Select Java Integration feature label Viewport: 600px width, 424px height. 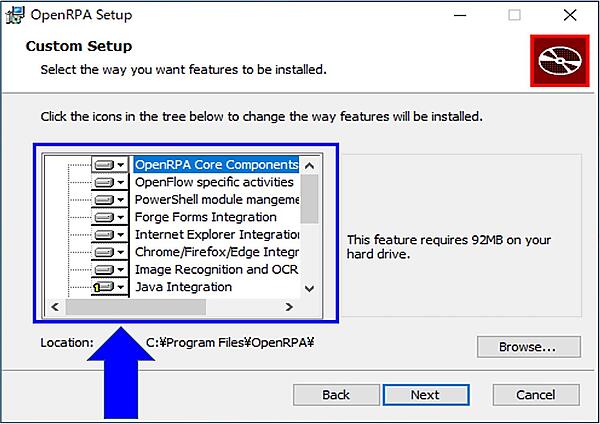[x=183, y=287]
